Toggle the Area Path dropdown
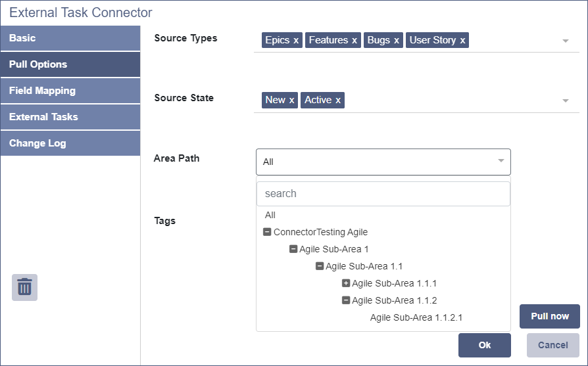The image size is (588, 366). (x=501, y=161)
